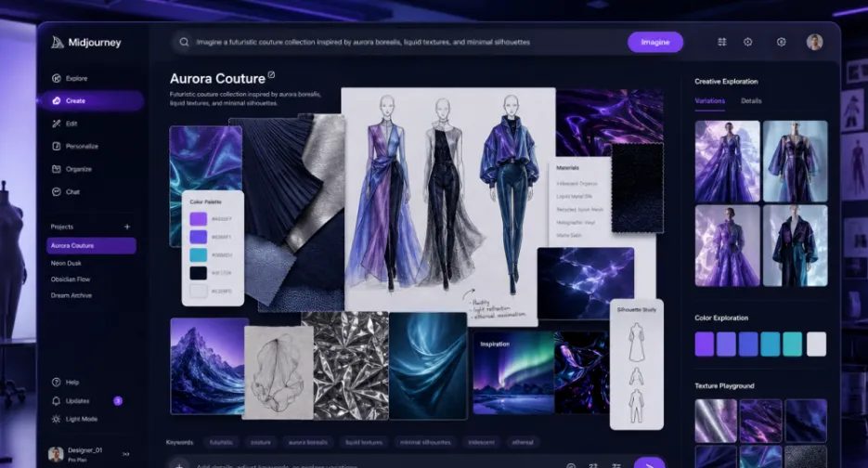Screen dimensions: 868x468
Task: Click the Creative Exploration heading
Action: pos(726,82)
